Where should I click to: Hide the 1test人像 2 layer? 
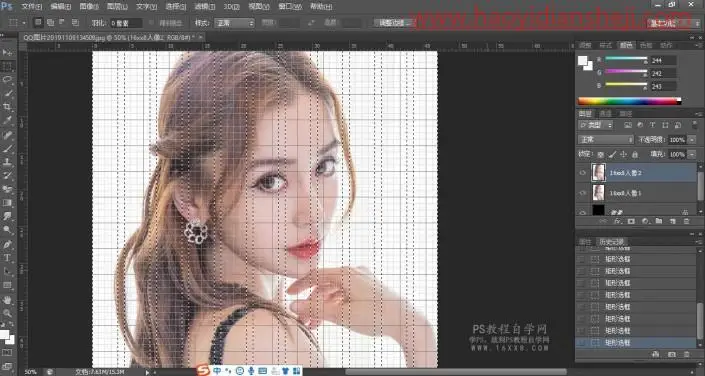point(583,173)
